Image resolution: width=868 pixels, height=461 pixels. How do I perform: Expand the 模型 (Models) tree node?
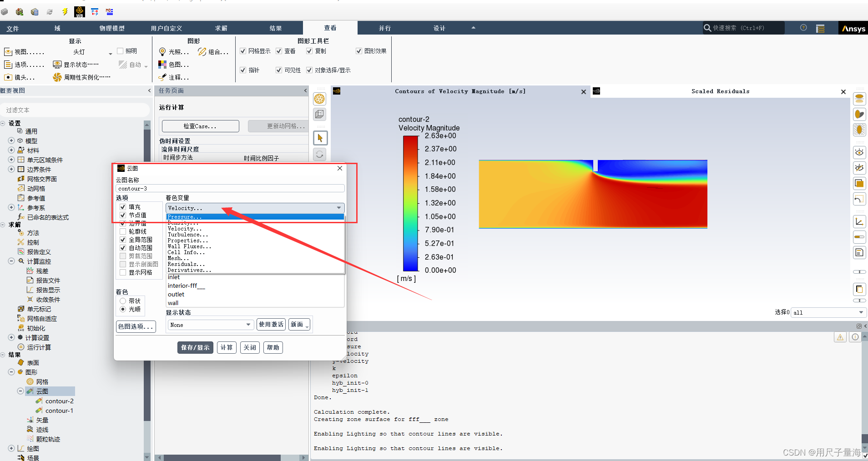click(11, 140)
